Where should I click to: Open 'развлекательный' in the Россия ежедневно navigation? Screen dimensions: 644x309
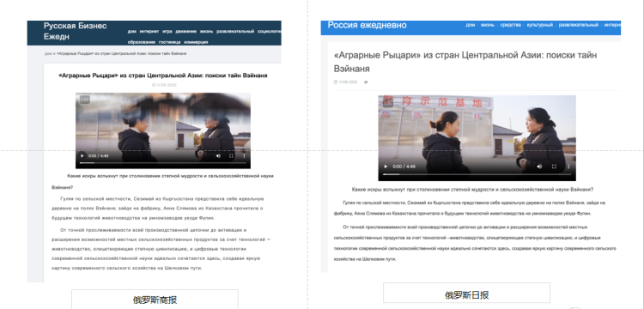tap(578, 25)
